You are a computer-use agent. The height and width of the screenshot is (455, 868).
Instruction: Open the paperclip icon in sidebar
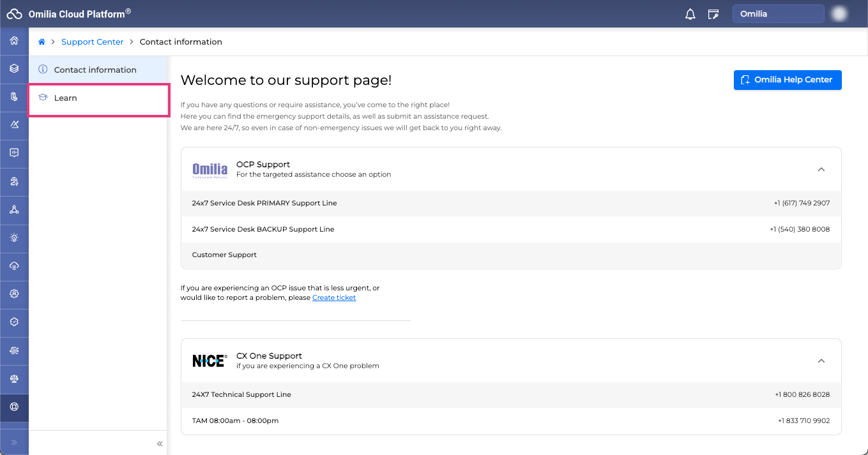[14, 96]
